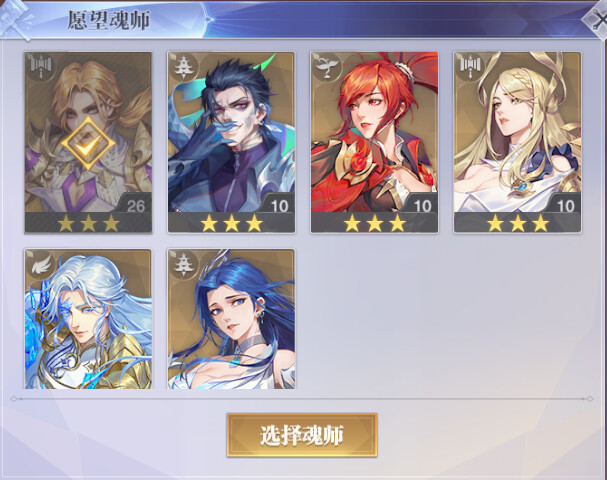Click level 26 badge on selected hero
The width and height of the screenshot is (607, 480).
click(135, 206)
